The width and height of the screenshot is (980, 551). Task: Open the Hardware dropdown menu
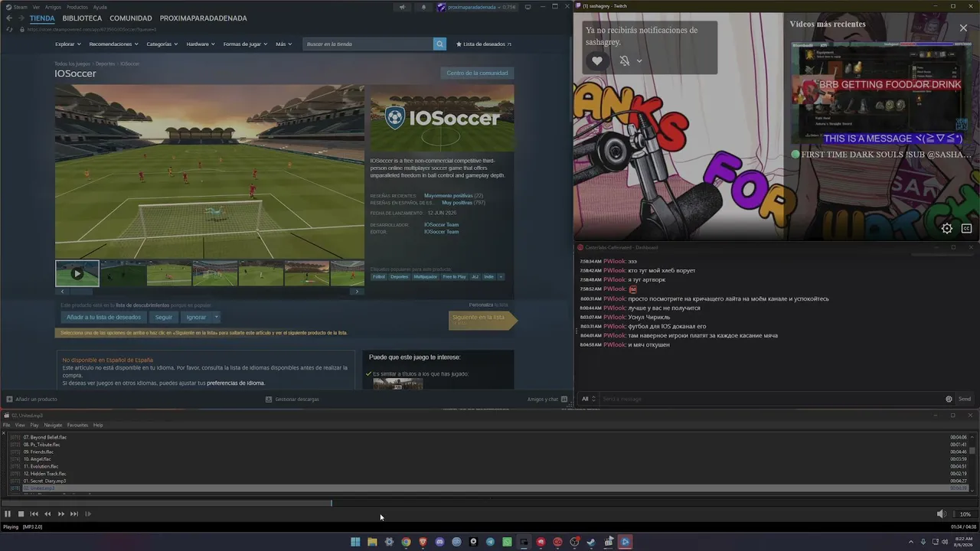(201, 44)
